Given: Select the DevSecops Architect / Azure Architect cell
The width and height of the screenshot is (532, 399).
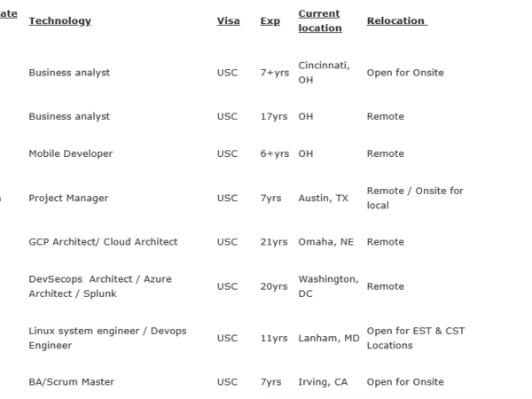Looking at the screenshot, I should tap(100, 286).
